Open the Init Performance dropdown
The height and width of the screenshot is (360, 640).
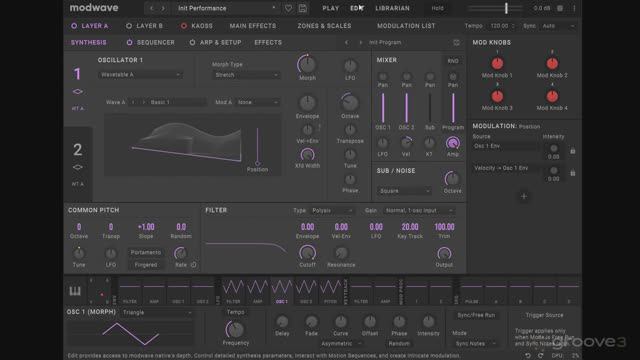(226, 8)
